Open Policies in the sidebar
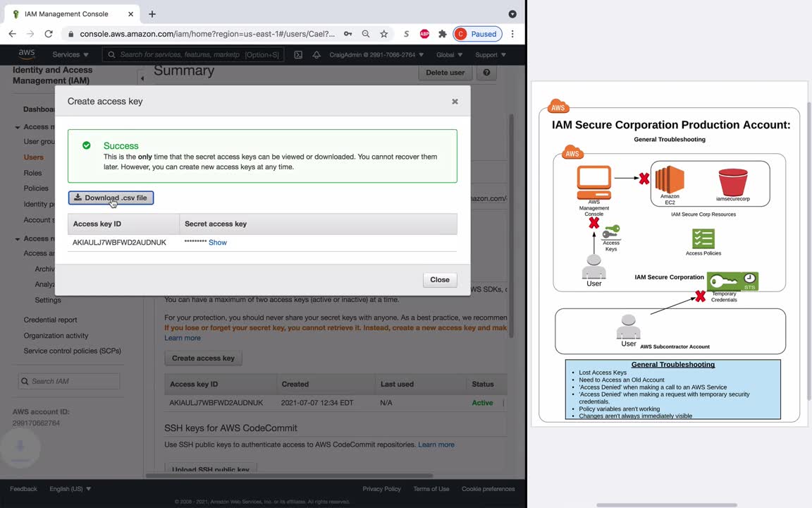The width and height of the screenshot is (812, 508). pyautogui.click(x=36, y=188)
